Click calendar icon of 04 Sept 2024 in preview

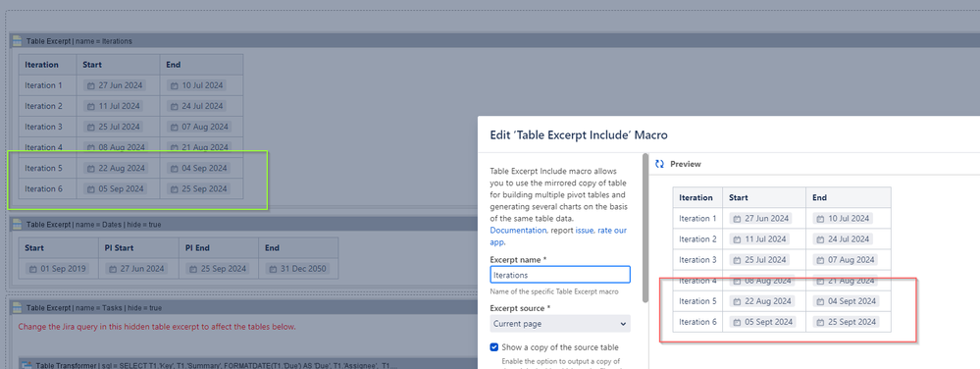click(820, 301)
